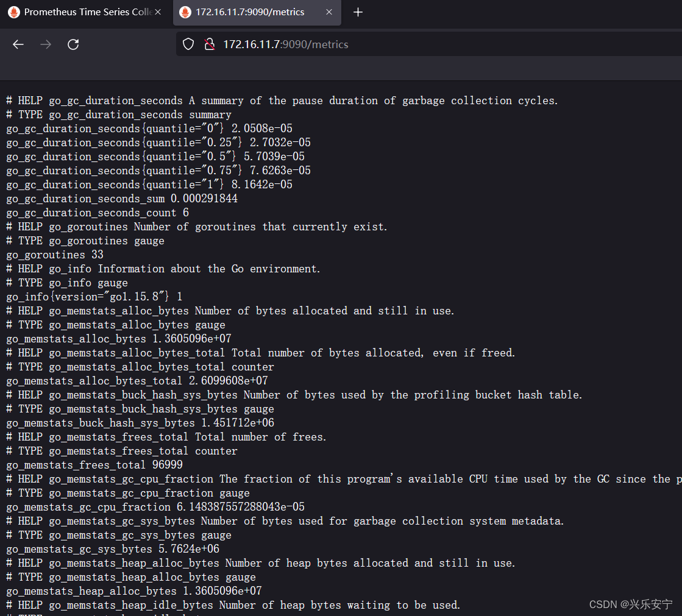This screenshot has width=682, height=616.
Task: Click the Prometheus favicon on first tab
Action: point(14,12)
